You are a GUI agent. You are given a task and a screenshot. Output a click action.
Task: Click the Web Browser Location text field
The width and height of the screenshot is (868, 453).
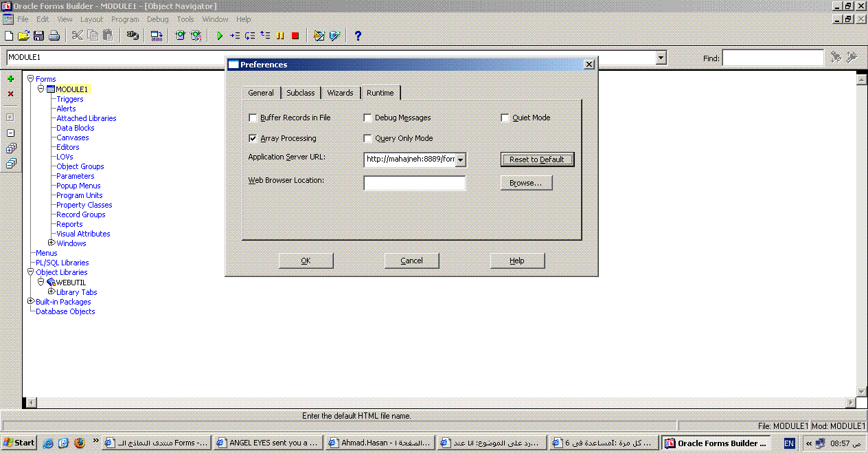414,183
